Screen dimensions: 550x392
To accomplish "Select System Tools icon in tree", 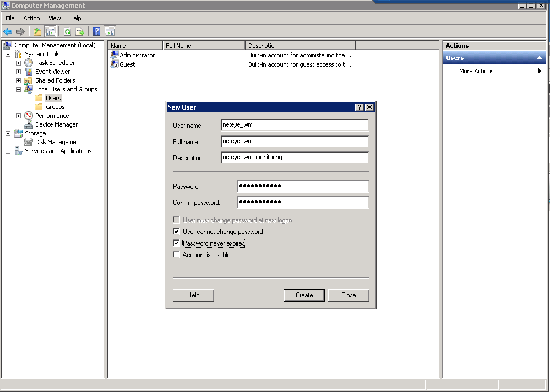I will 18,54.
